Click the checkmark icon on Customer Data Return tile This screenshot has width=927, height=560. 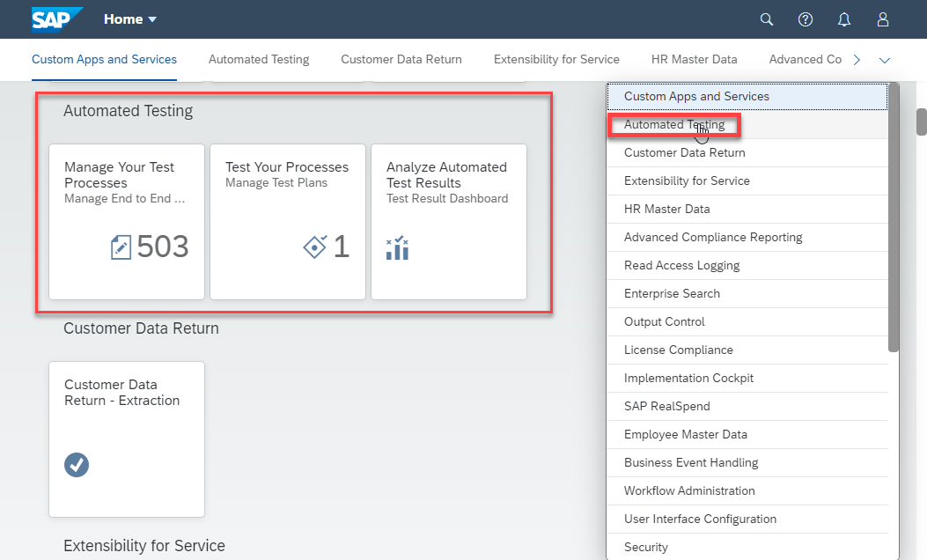point(77,465)
